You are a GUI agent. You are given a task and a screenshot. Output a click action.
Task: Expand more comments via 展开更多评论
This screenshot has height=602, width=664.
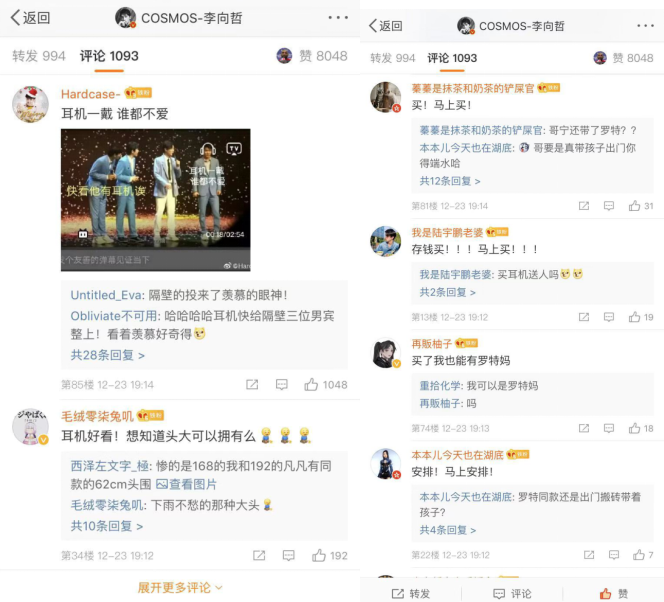[180, 588]
